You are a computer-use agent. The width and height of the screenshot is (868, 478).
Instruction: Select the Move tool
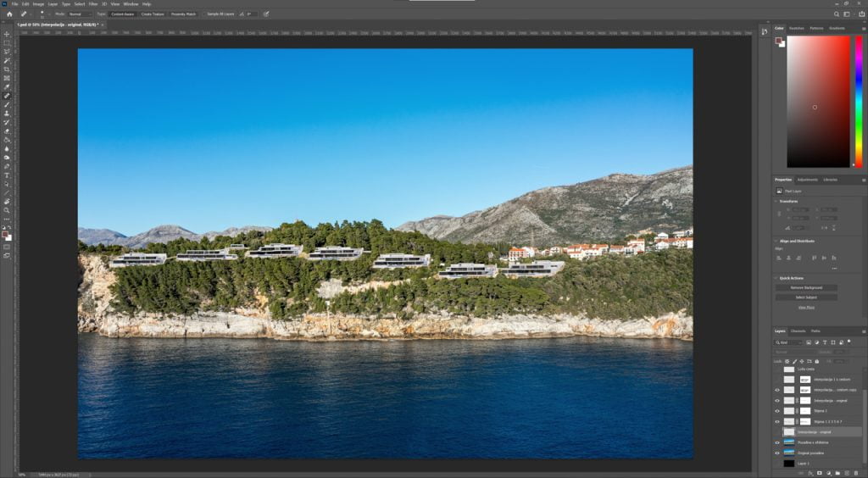7,34
